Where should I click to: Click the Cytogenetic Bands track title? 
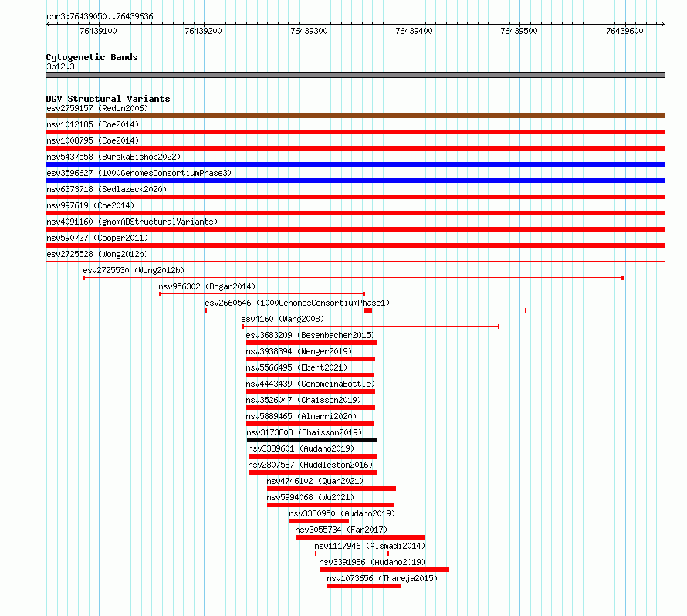tap(92, 57)
